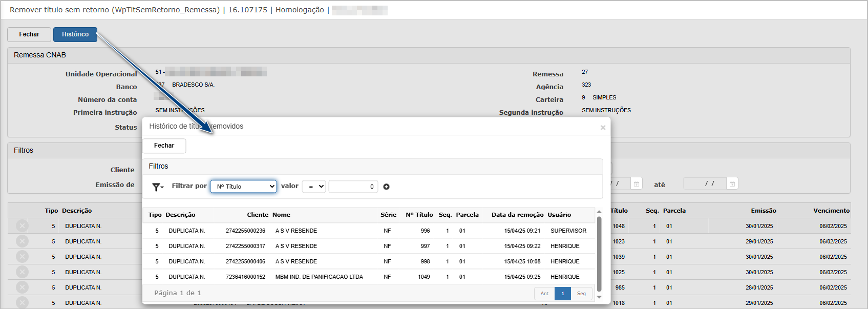Open the equals operator dropdown
This screenshot has width=868, height=309.
point(313,187)
